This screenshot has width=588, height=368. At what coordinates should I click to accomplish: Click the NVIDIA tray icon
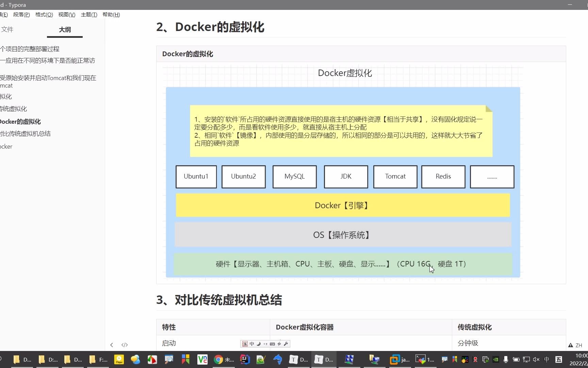[496, 359]
